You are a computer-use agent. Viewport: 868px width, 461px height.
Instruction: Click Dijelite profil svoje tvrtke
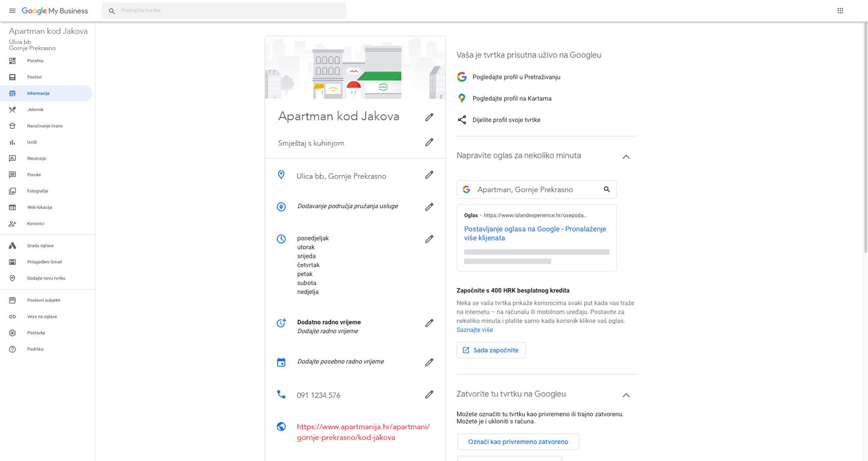click(x=506, y=120)
